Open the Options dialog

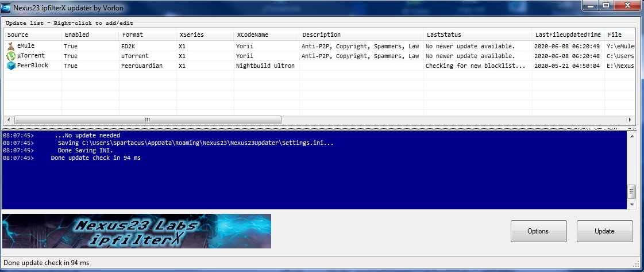point(538,231)
